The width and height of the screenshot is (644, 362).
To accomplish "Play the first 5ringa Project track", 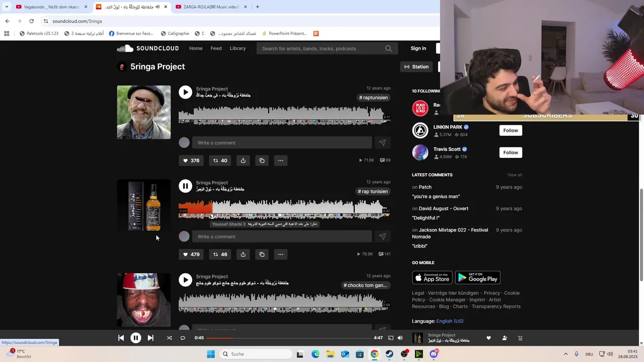I will point(185,92).
